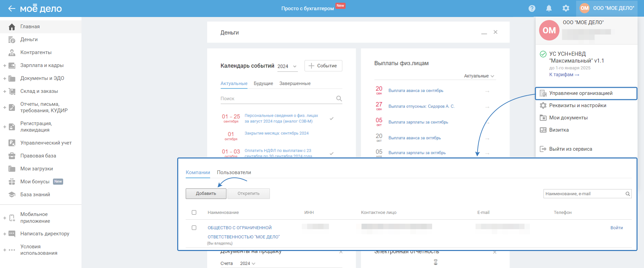
Task: Click the Мобильное приложение phone icon
Action: pyautogui.click(x=12, y=218)
